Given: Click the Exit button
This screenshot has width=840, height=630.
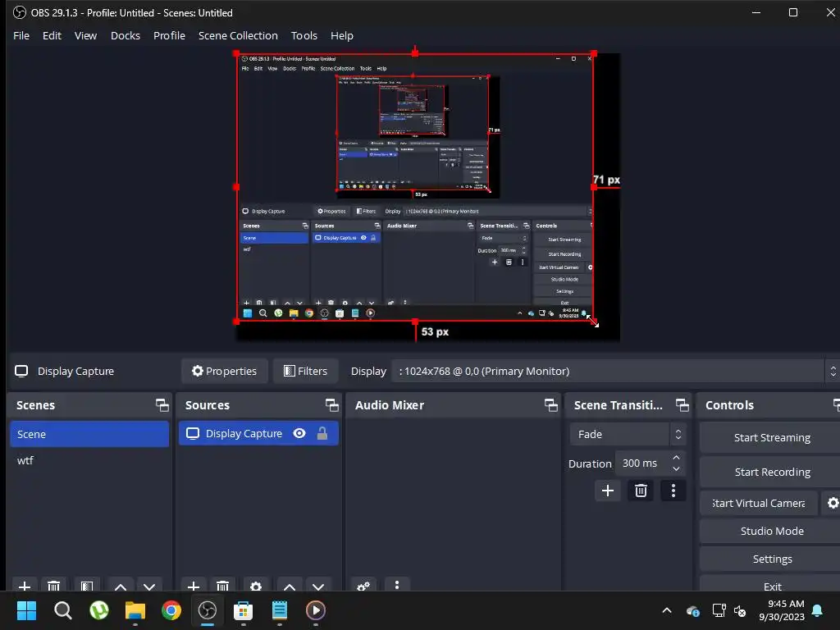Looking at the screenshot, I should (x=771, y=585).
